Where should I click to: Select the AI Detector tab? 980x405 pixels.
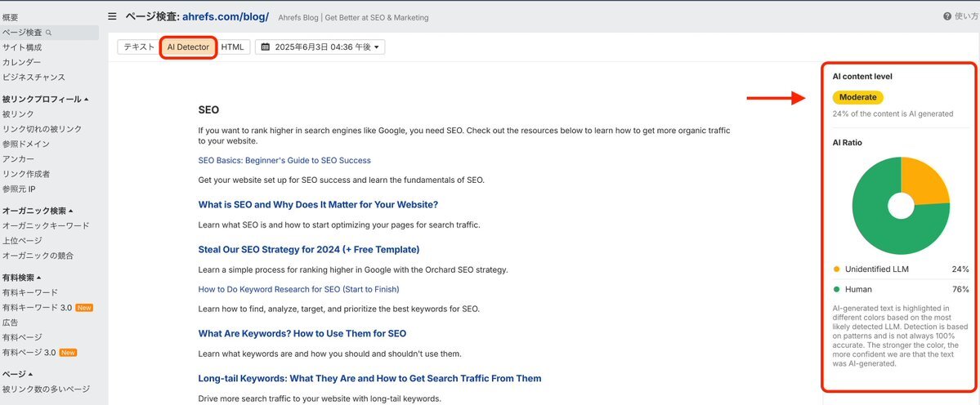188,47
